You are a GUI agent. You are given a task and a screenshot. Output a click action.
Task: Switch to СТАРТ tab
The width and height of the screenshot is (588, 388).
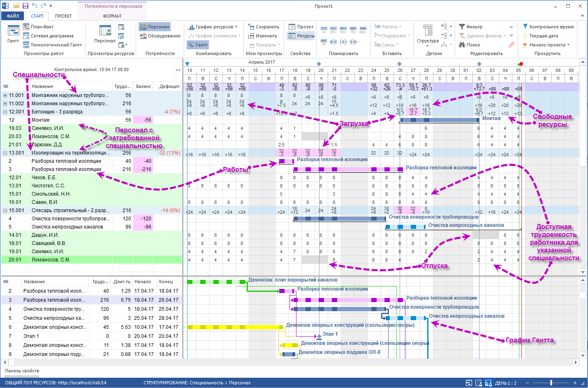37,16
